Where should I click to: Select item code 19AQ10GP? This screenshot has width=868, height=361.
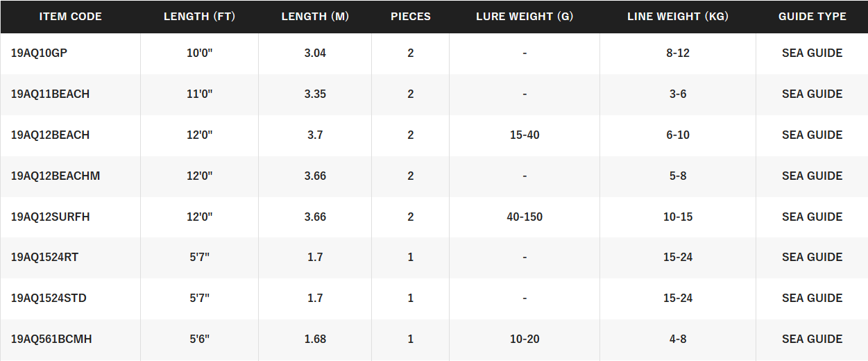coord(39,53)
